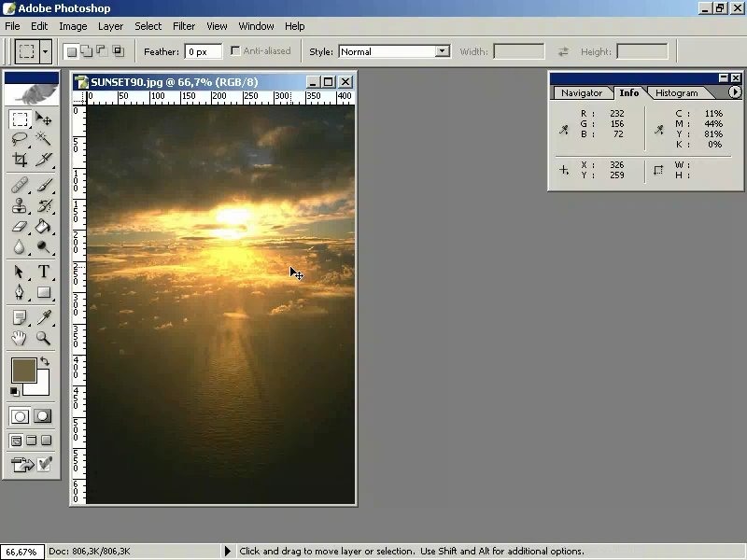Switch to the Navigator tab
Viewport: 747px width, 560px height.
[x=582, y=92]
